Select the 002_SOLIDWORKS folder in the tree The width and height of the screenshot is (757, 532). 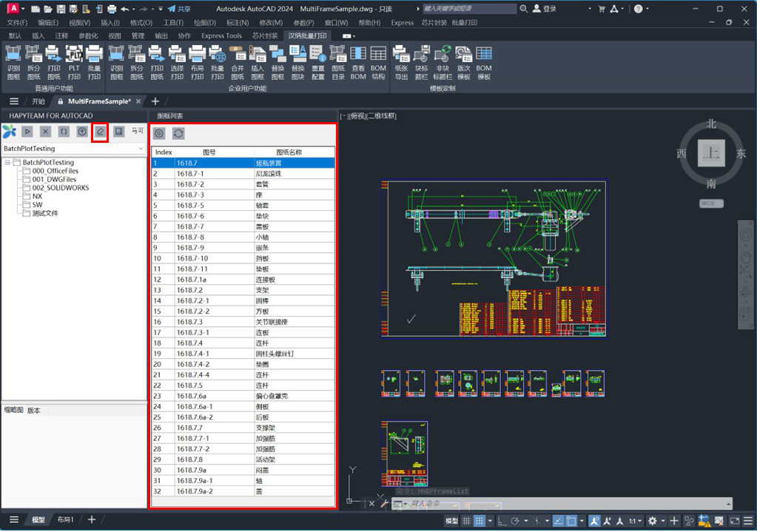[x=60, y=188]
